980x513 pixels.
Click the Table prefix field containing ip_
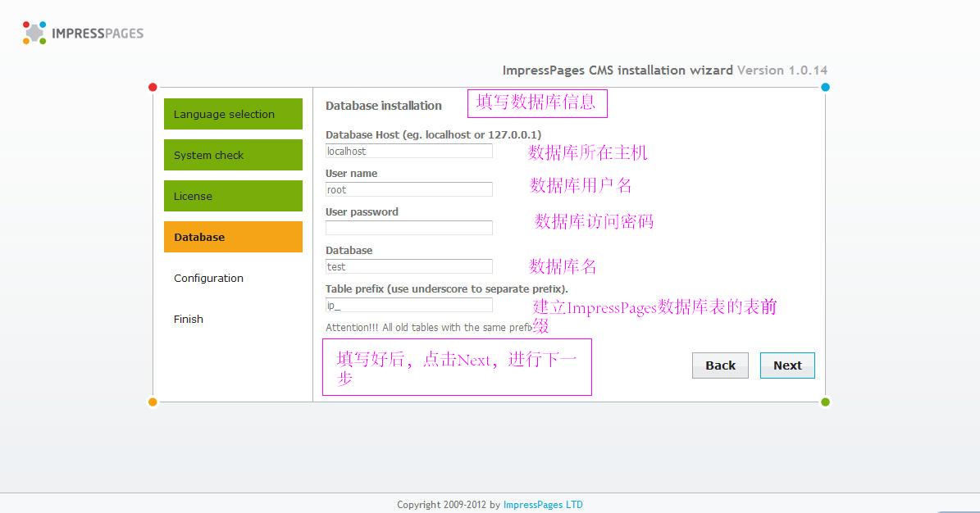tap(408, 305)
